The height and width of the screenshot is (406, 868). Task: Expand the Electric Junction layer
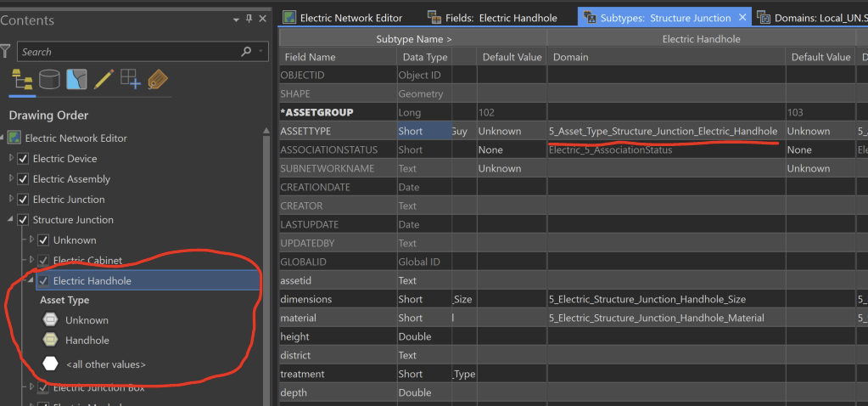click(x=11, y=199)
